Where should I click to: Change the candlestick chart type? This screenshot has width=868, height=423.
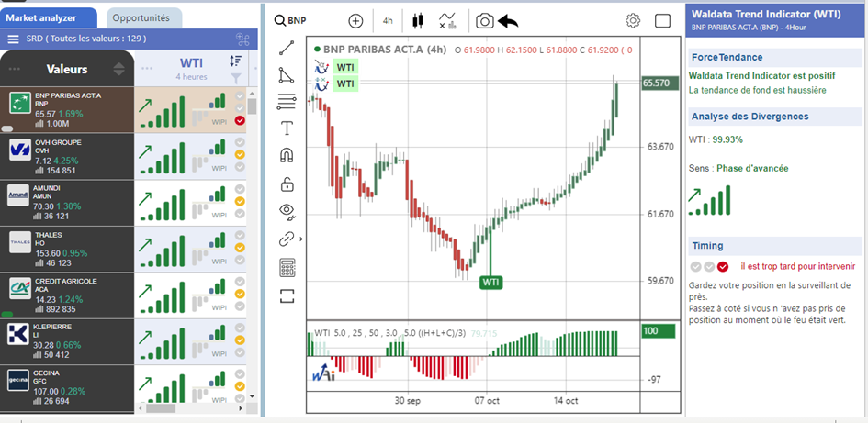418,21
